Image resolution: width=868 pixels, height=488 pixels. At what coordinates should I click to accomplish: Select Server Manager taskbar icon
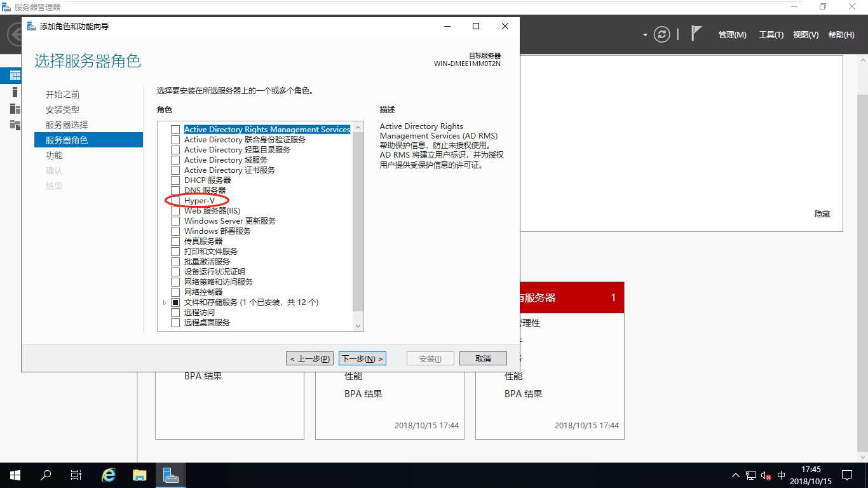170,475
